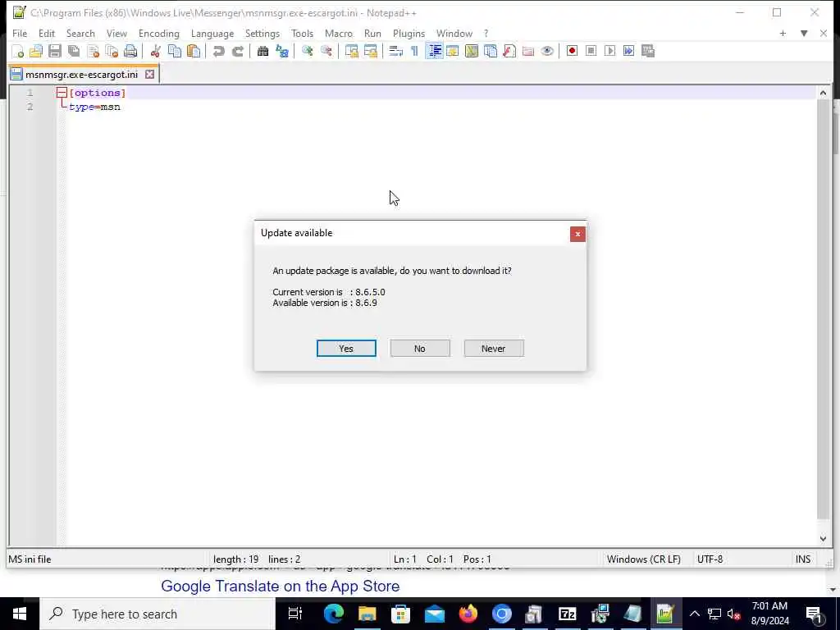
Task: Click the editor scrollbar up arrow
Action: [x=824, y=93]
